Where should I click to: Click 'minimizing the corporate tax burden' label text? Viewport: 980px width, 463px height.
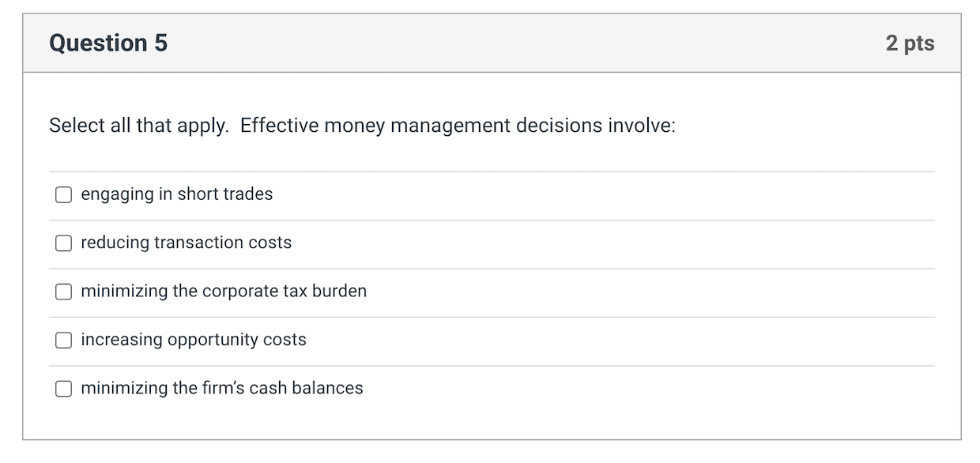(x=224, y=292)
